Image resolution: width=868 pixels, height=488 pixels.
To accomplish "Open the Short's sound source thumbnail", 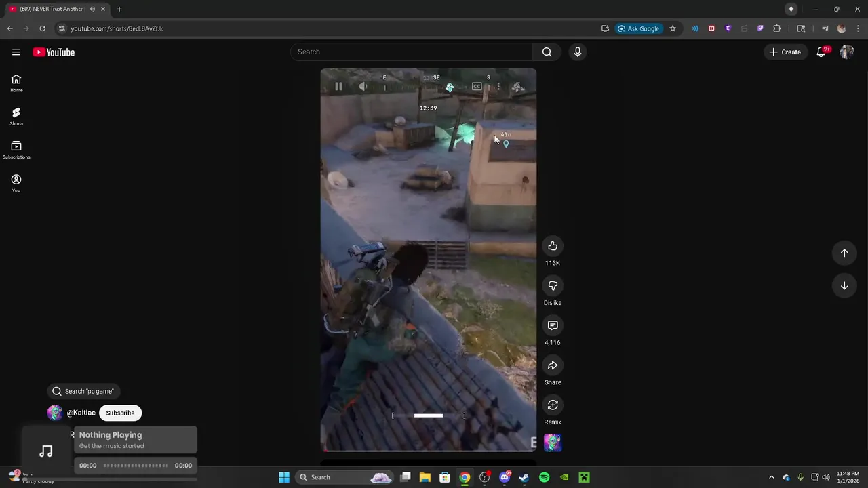I will [553, 443].
